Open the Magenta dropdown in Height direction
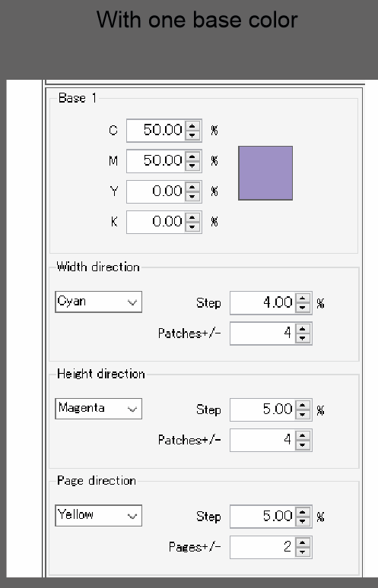378x588 pixels. click(98, 409)
